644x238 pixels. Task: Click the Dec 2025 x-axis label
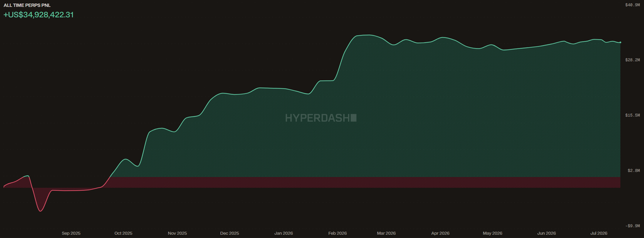coord(230,233)
